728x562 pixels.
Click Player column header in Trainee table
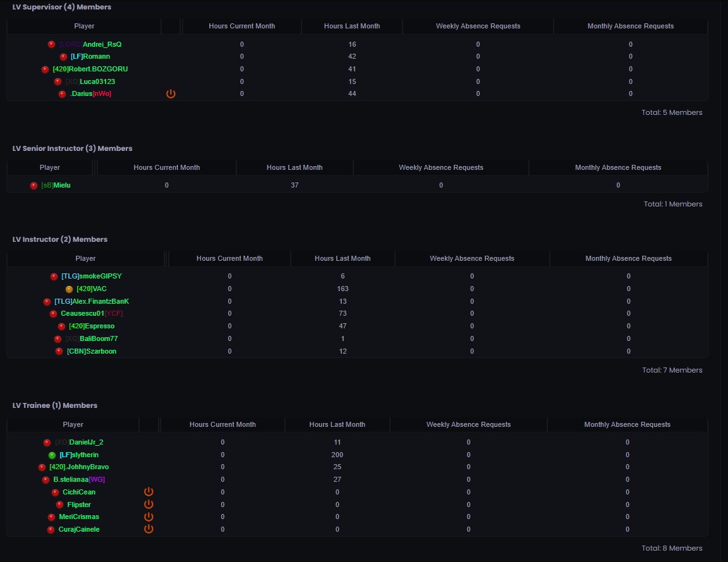tap(73, 424)
